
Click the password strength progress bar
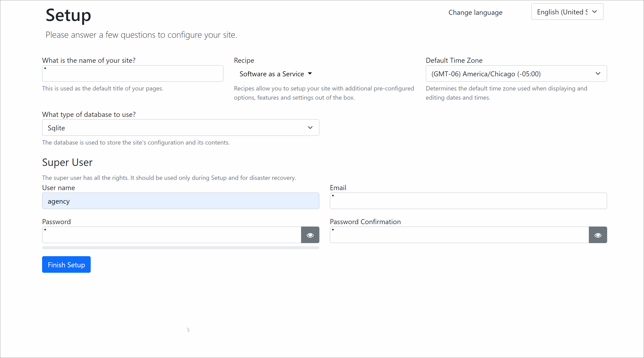coord(180,248)
